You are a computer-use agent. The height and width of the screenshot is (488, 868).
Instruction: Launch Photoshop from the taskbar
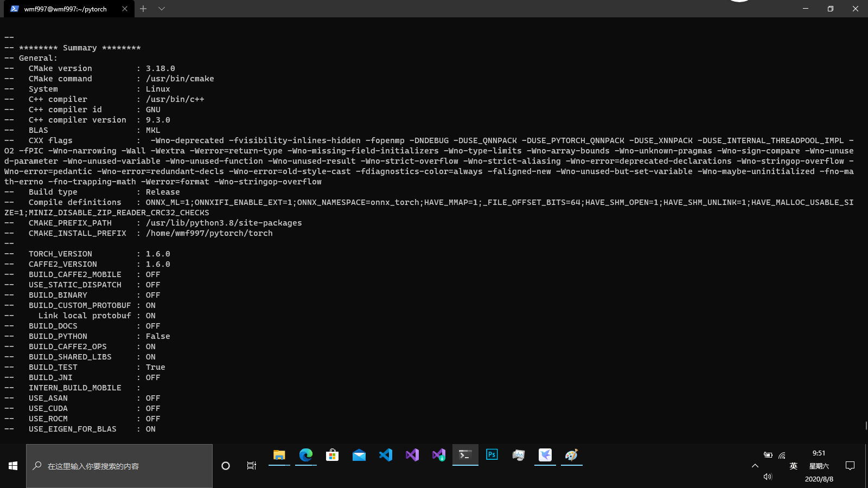click(492, 455)
